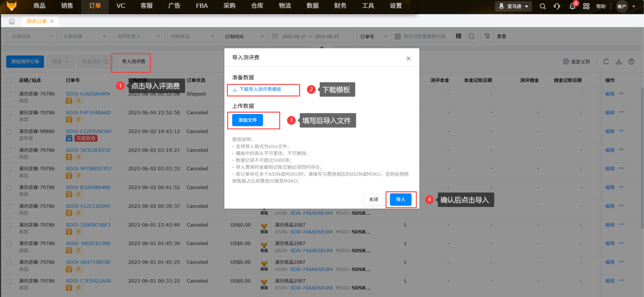Click product thumbnail in SDOI-209EBC9BF3 row

pyautogui.click(x=264, y=229)
